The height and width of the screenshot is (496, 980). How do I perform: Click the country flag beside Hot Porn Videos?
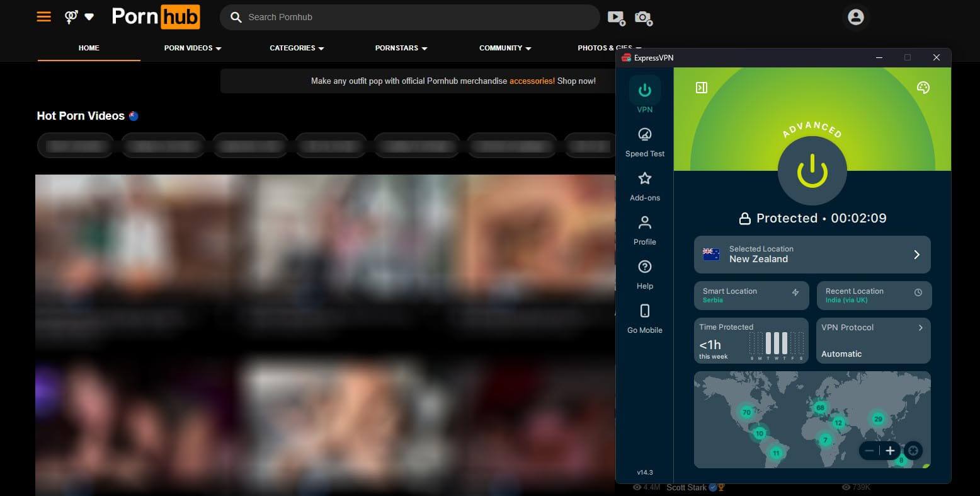tap(134, 116)
